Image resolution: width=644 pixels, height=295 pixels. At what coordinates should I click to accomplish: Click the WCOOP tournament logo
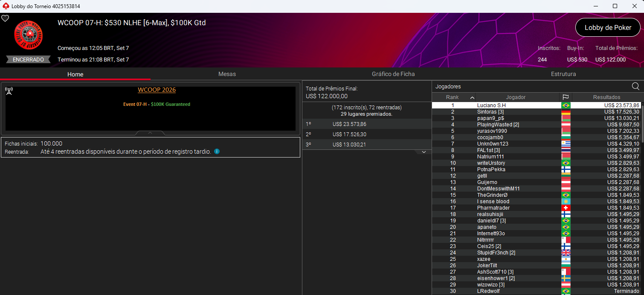tap(28, 35)
